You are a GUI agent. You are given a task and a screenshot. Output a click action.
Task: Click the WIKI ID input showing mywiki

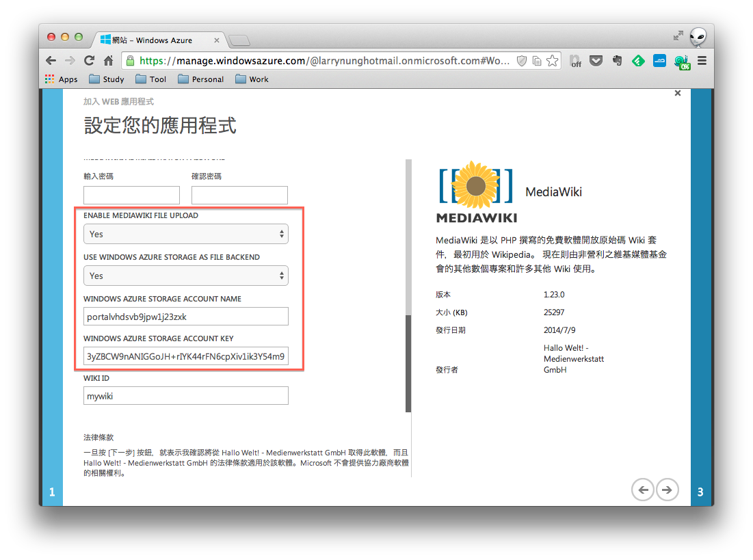pos(185,395)
